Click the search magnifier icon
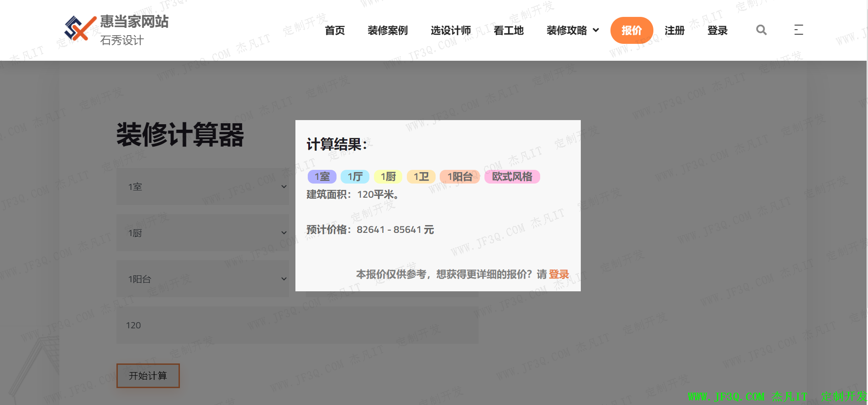The image size is (868, 405). click(761, 30)
